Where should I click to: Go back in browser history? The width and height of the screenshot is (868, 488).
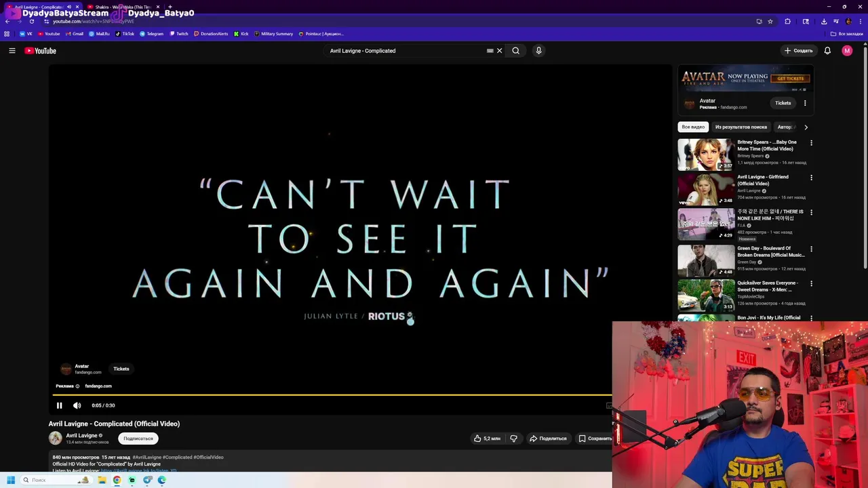click(x=7, y=21)
